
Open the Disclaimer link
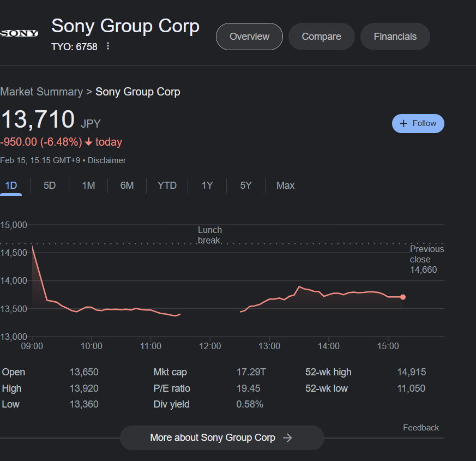[107, 160]
